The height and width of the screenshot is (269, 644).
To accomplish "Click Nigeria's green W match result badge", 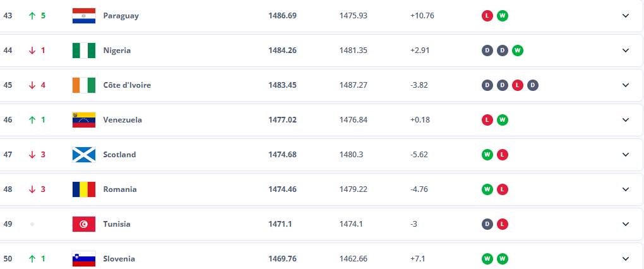I will (x=518, y=51).
